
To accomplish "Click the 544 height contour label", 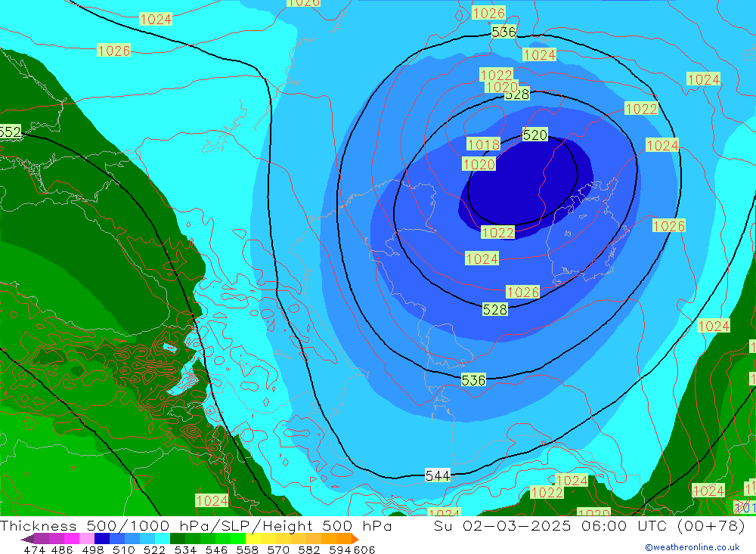I will click(x=437, y=475).
